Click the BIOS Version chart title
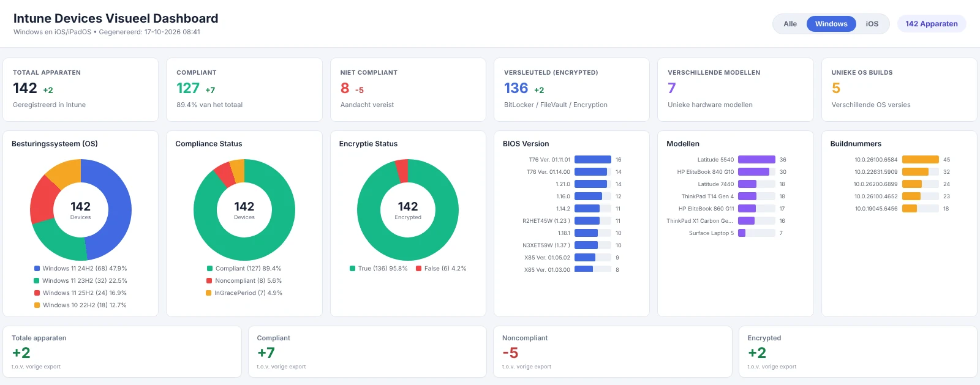The width and height of the screenshot is (980, 385). point(526,144)
